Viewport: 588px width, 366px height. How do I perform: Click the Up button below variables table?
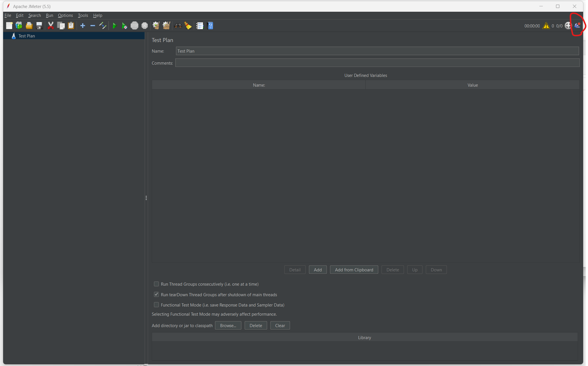click(x=415, y=270)
